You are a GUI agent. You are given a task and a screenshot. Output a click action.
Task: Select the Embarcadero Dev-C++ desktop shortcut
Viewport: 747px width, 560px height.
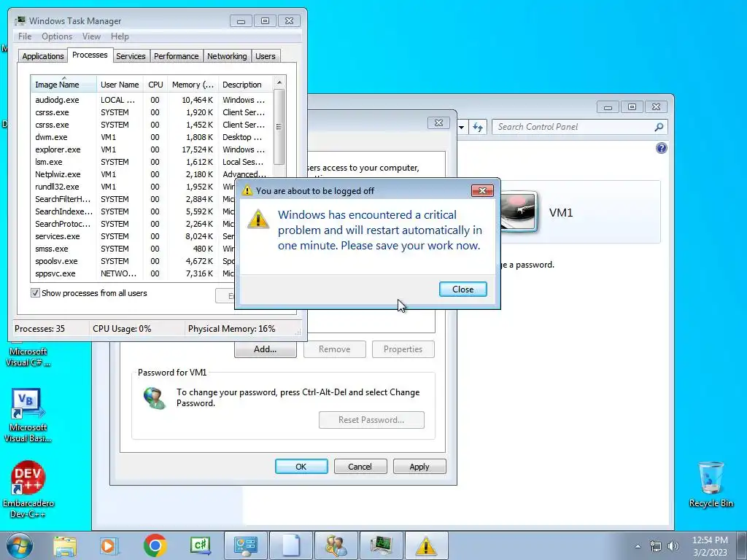(x=28, y=489)
